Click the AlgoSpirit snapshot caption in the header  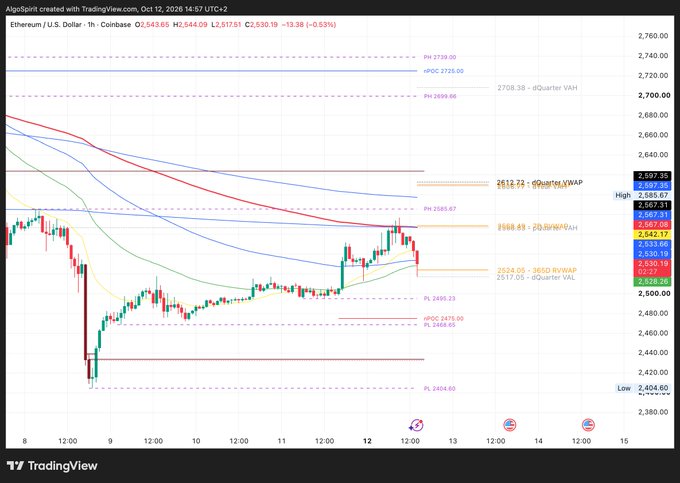116,9
